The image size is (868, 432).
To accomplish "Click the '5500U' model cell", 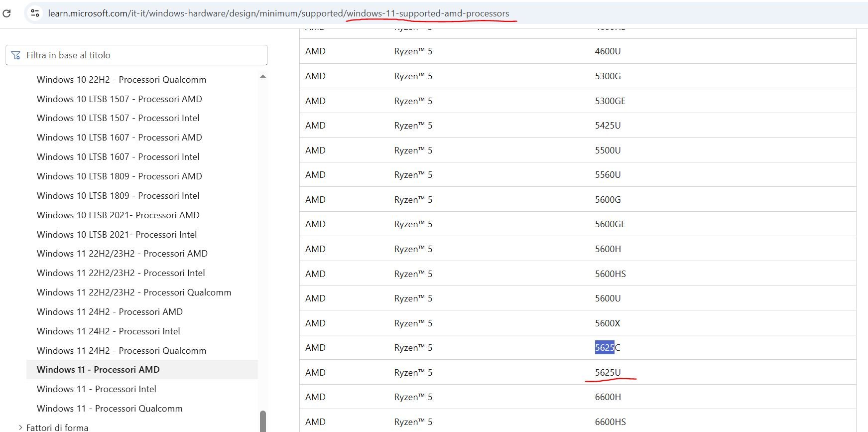I will pyautogui.click(x=608, y=150).
